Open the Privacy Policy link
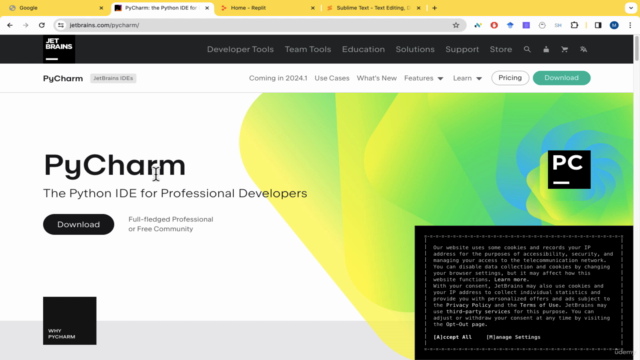Image resolution: width=640 pixels, height=360 pixels. point(468,305)
